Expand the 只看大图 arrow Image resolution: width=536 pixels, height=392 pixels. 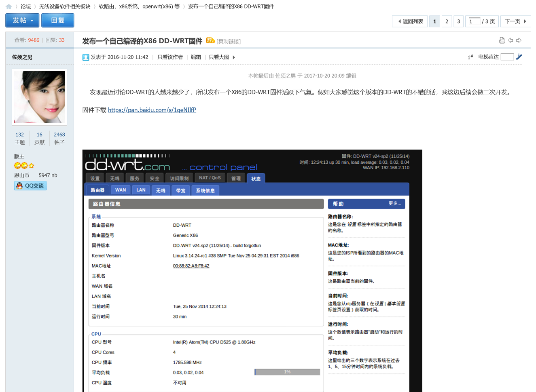pos(234,57)
